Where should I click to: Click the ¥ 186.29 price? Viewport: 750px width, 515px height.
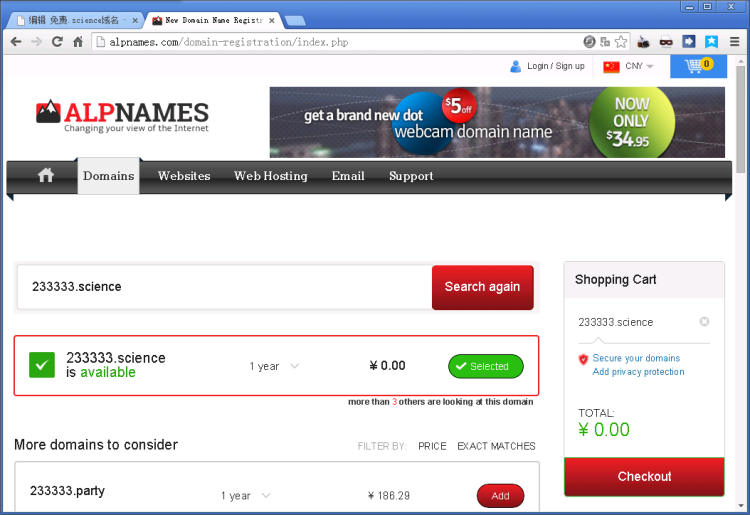[389, 496]
